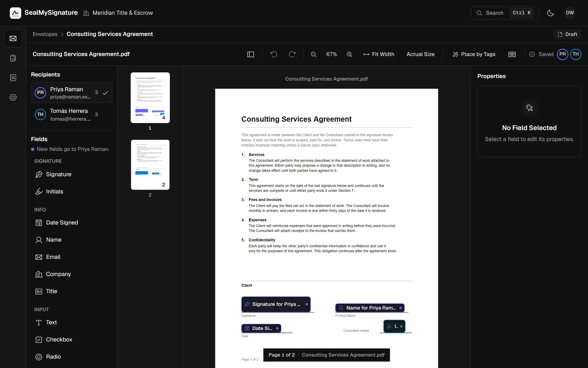Toggle dark mode moon icon

(551, 13)
